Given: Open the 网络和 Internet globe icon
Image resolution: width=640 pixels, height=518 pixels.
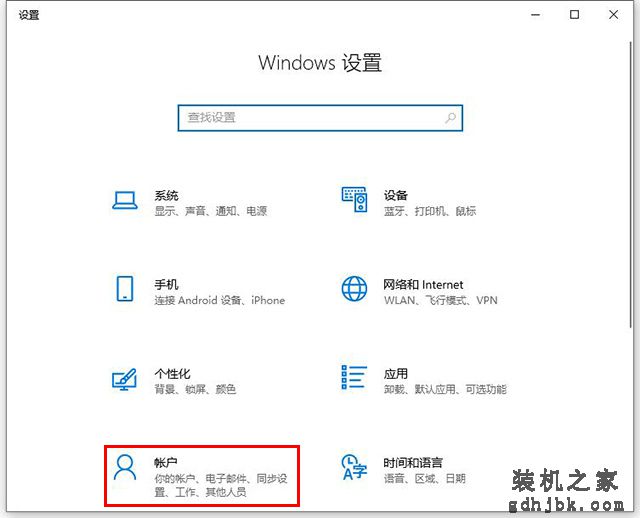Looking at the screenshot, I should coord(354,289).
